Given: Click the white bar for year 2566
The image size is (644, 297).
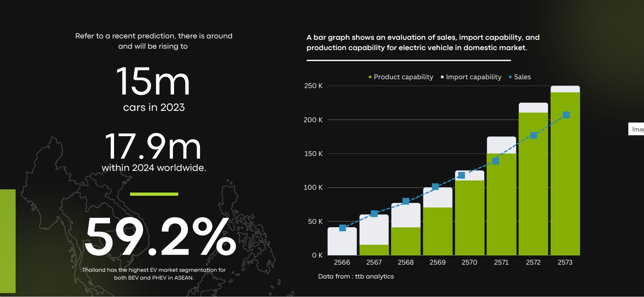Looking at the screenshot, I should (342, 241).
